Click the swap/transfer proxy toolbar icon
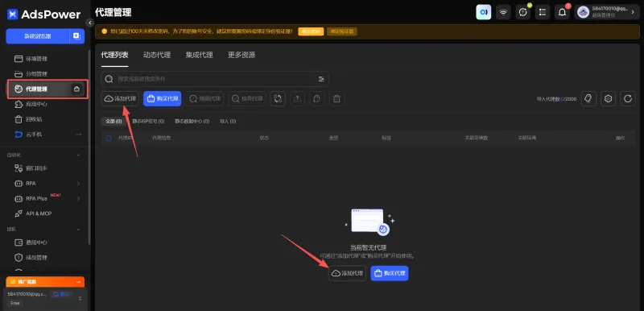 (278, 98)
